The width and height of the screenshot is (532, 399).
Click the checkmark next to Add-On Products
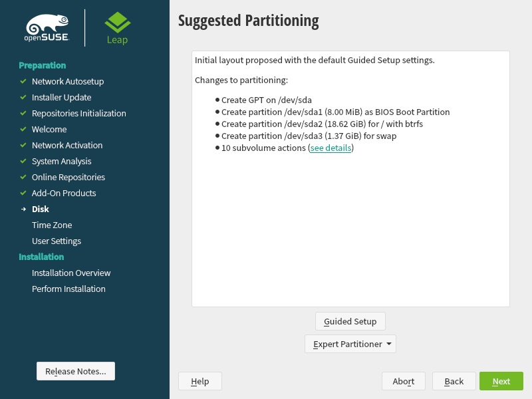tap(23, 193)
